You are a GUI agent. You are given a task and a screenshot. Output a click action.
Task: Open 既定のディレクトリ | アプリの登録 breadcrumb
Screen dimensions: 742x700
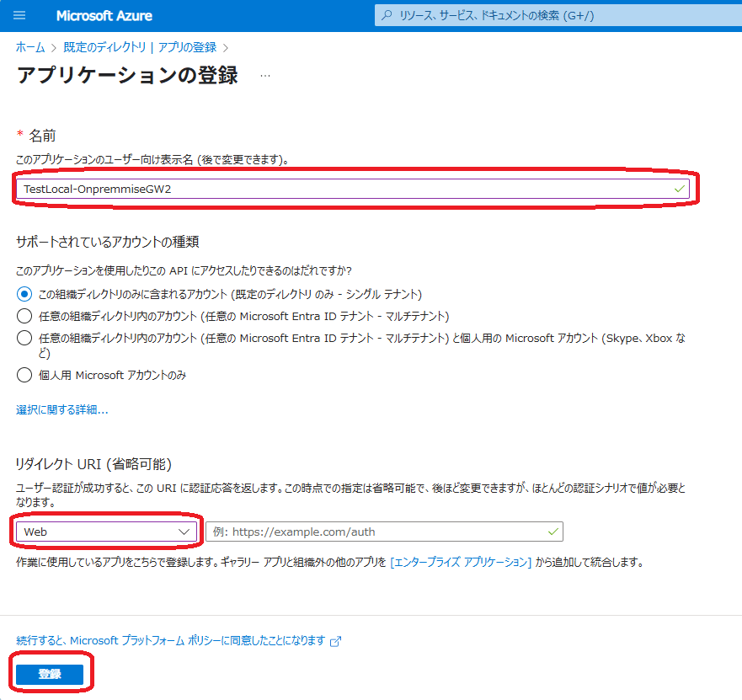click(x=140, y=47)
